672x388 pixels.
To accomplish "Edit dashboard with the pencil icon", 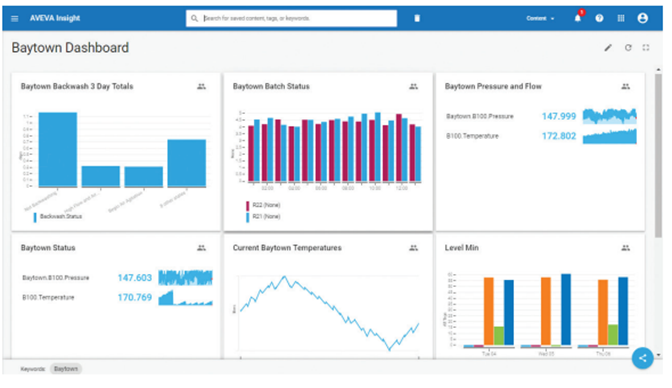I will [608, 48].
